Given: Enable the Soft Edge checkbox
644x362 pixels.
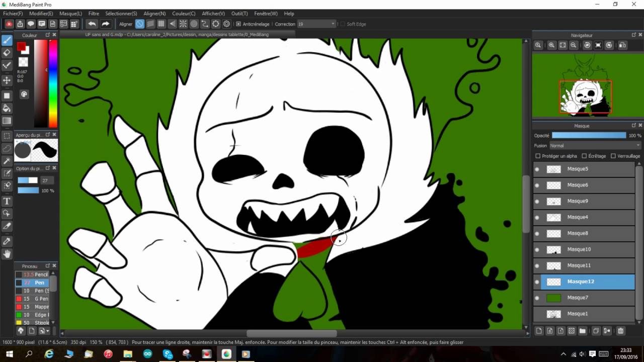Looking at the screenshot, I should [343, 24].
